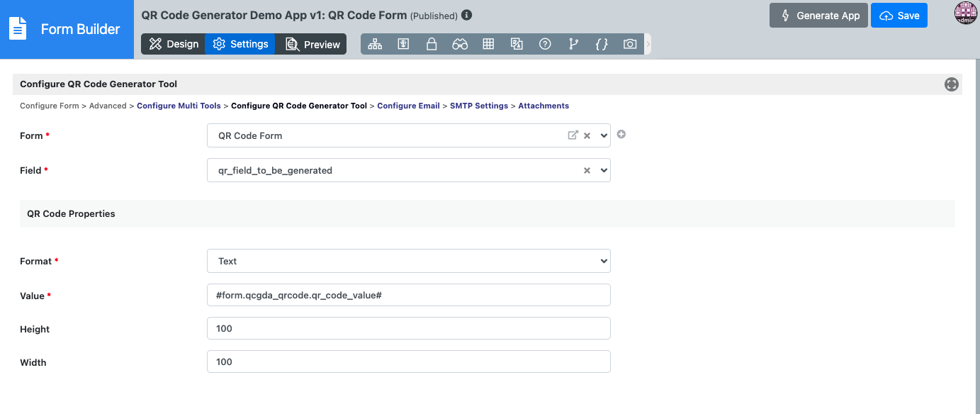Click the curly braces icon

tap(602, 44)
